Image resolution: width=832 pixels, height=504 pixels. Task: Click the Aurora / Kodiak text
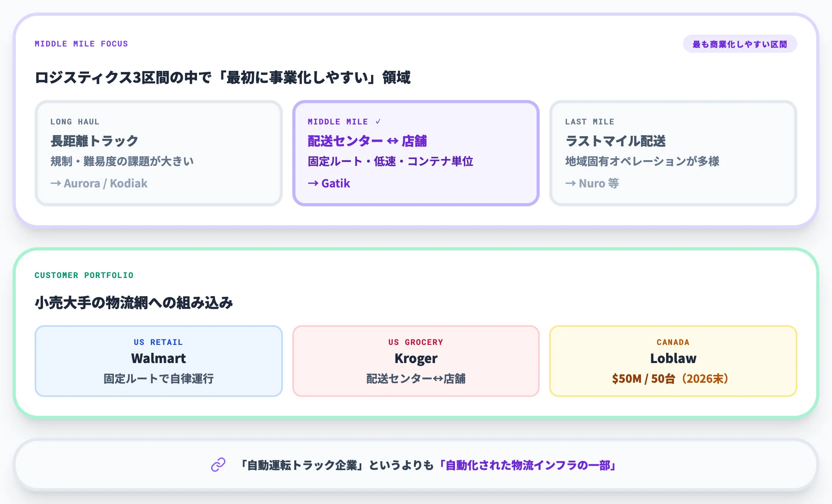(106, 183)
